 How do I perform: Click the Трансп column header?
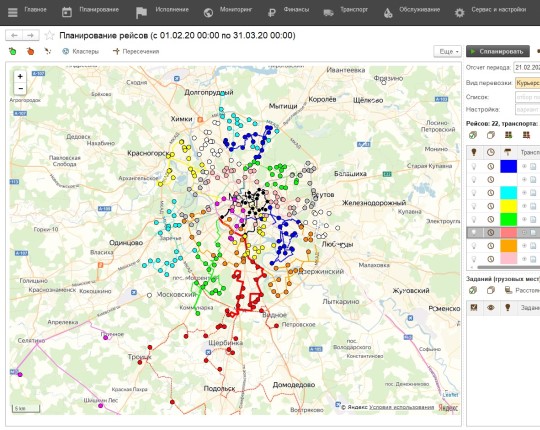530,152
